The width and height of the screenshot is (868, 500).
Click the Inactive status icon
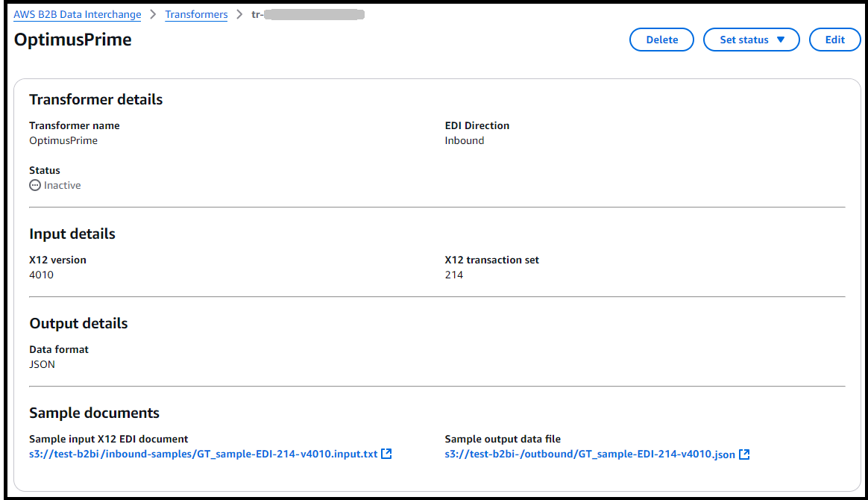35,186
